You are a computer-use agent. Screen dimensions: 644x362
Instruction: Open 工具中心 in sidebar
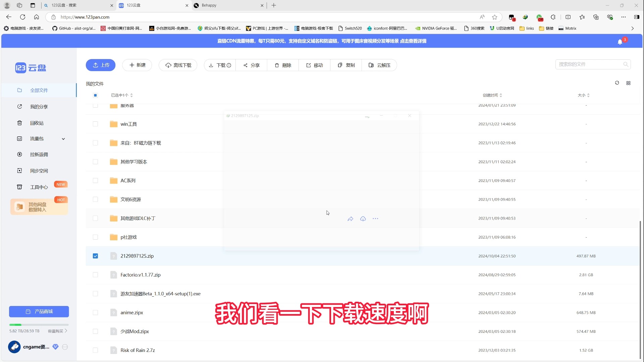click(x=39, y=187)
